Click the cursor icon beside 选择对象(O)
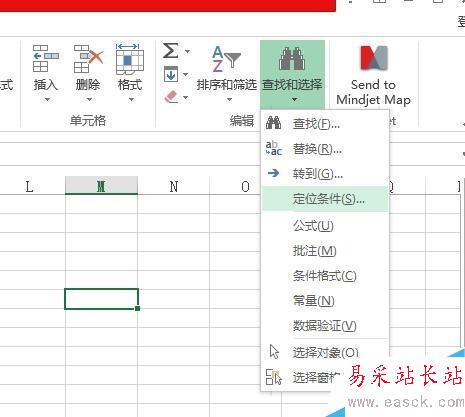This screenshot has width=465, height=417. [x=274, y=351]
